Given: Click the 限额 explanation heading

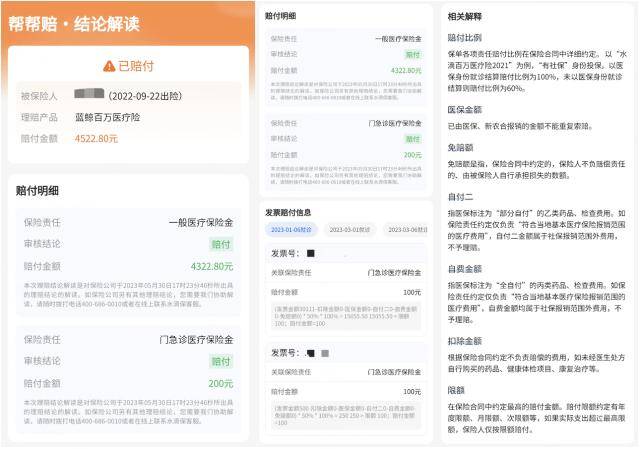Looking at the screenshot, I should click(455, 391).
